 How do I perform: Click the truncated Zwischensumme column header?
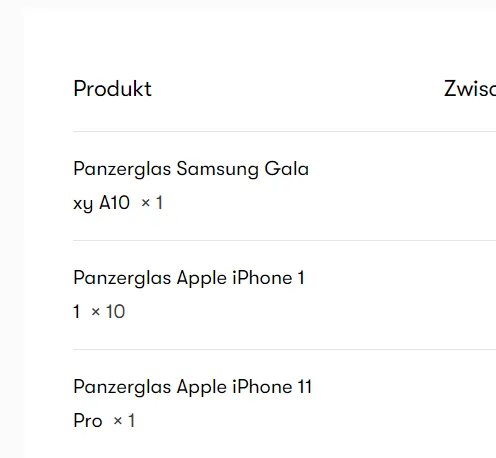coord(470,89)
